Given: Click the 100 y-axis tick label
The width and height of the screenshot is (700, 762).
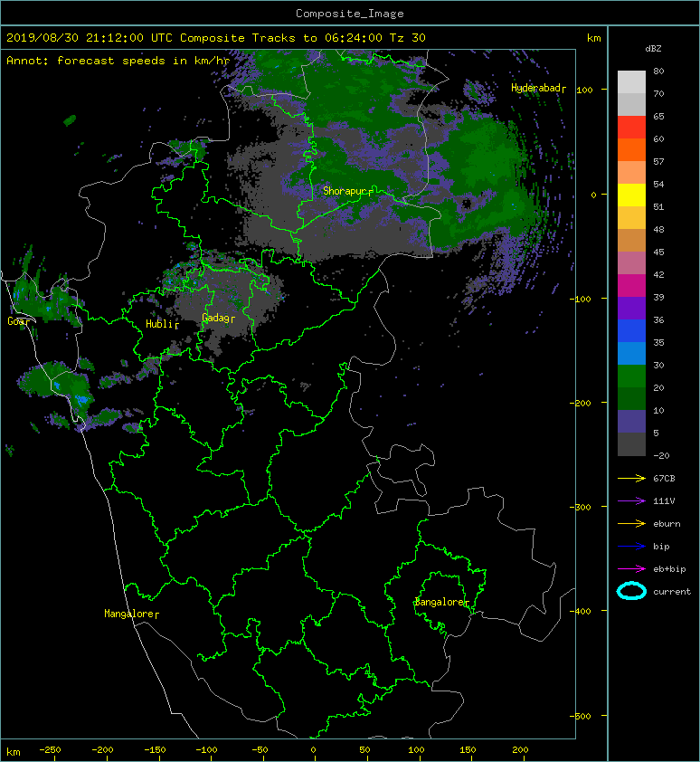Looking at the screenshot, I should (x=585, y=90).
